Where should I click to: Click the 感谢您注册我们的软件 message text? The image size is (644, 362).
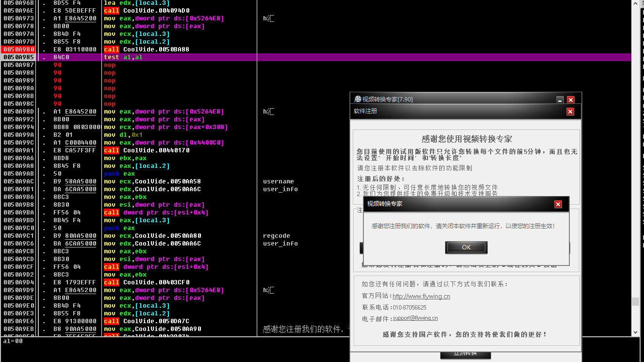(463, 226)
